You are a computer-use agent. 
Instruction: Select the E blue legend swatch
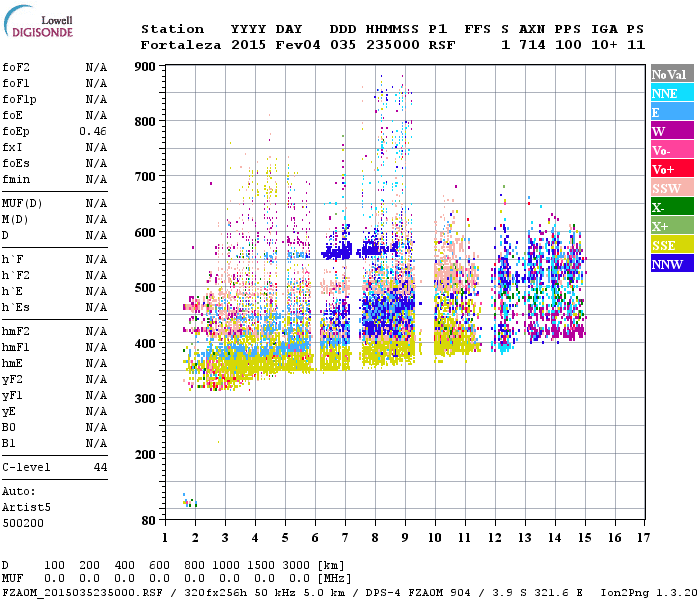(x=672, y=112)
